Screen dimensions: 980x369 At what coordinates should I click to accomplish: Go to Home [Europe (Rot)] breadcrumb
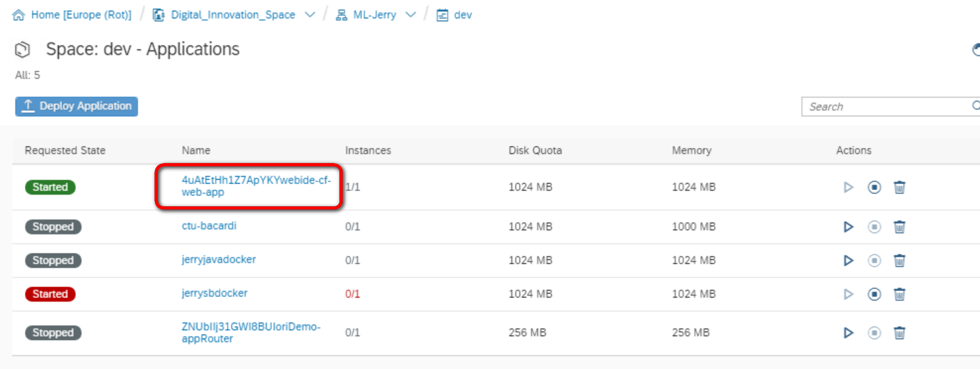point(81,15)
